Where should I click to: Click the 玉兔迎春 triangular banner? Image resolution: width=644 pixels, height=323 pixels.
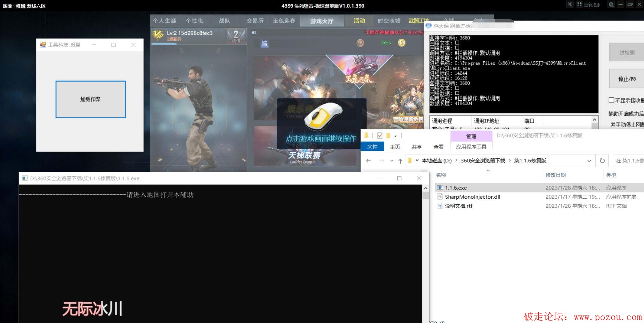(x=359, y=71)
